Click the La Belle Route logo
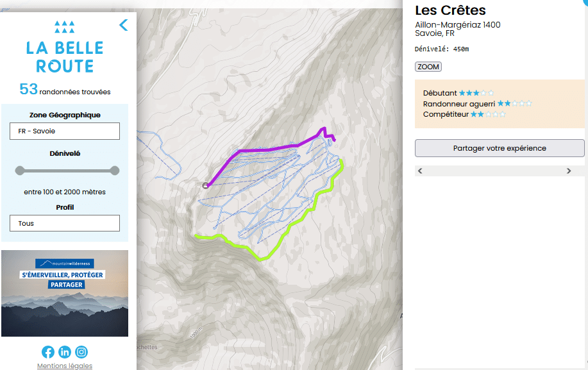Image resolution: width=588 pixels, height=370 pixels. point(65,47)
